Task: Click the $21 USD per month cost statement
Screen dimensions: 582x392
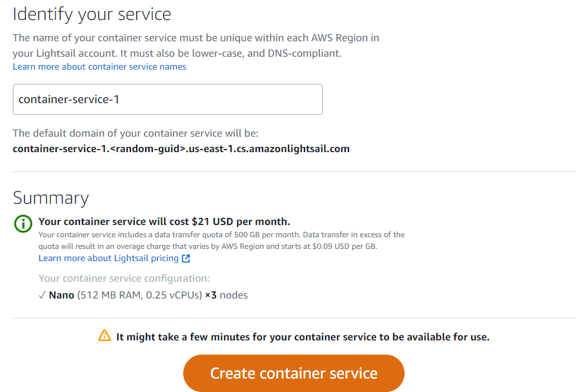Action: (x=165, y=221)
